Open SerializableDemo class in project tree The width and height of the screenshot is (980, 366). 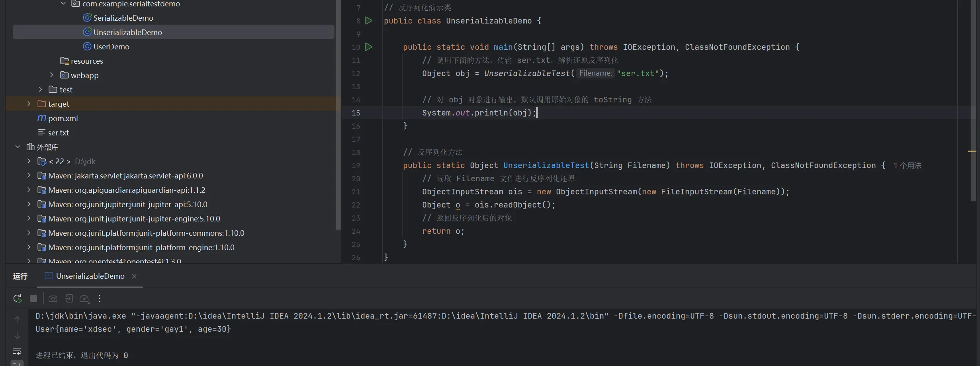pyautogui.click(x=123, y=18)
